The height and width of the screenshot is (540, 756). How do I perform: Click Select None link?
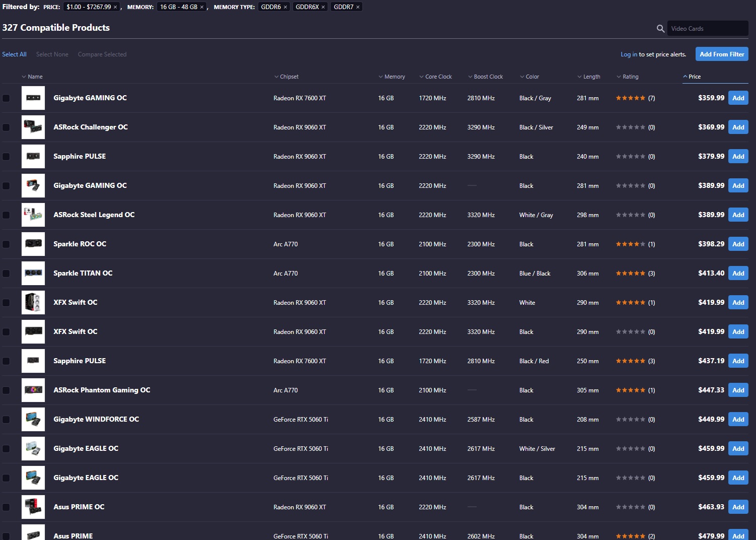[x=52, y=54]
